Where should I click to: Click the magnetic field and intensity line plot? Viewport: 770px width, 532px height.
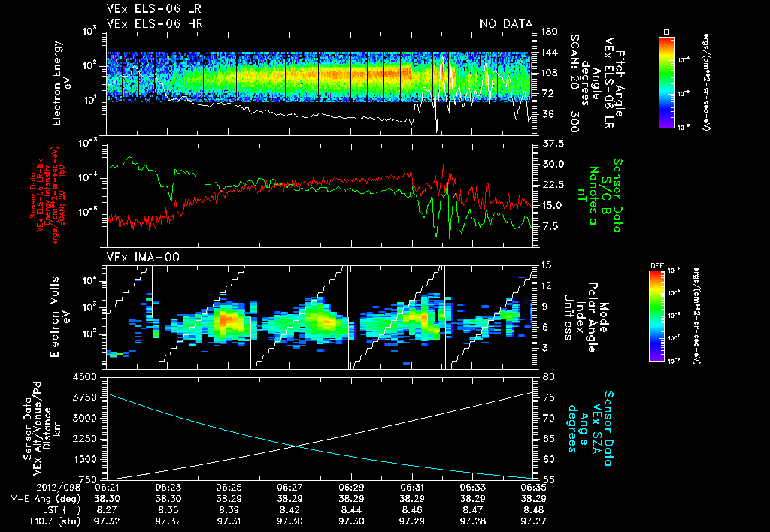[x=319, y=195]
